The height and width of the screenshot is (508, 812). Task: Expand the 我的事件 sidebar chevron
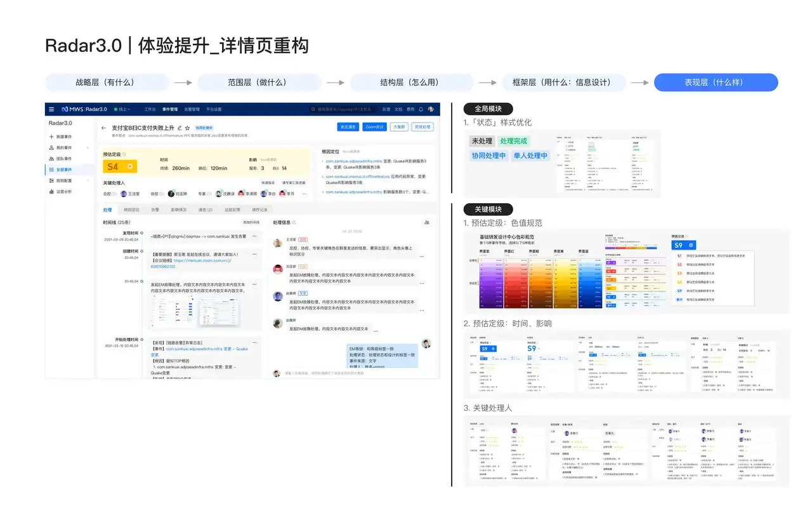click(x=88, y=147)
